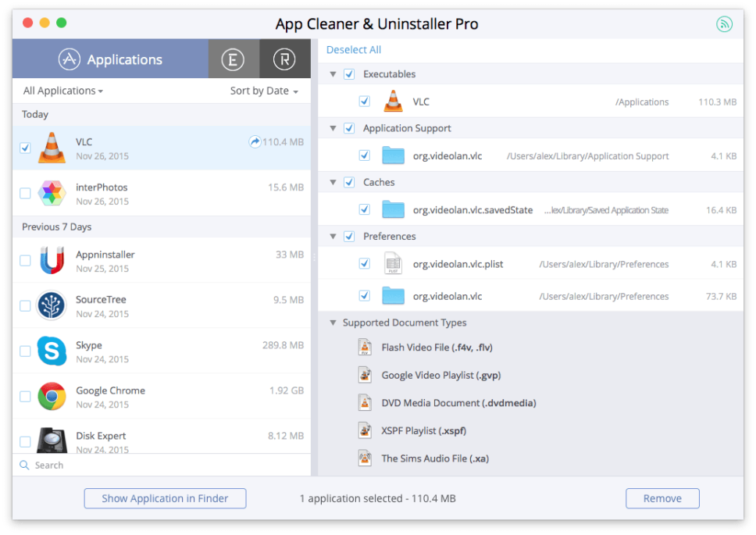Toggle the Preferences group checkbox

349,236
